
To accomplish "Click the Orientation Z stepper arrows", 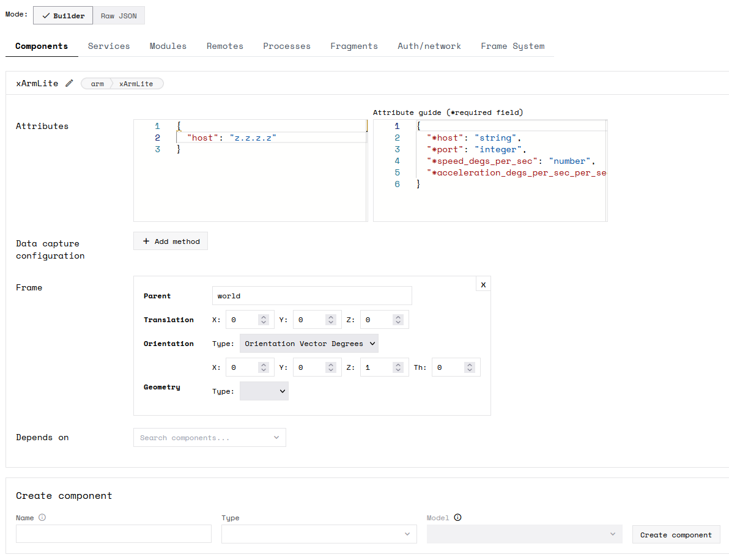I will [398, 367].
